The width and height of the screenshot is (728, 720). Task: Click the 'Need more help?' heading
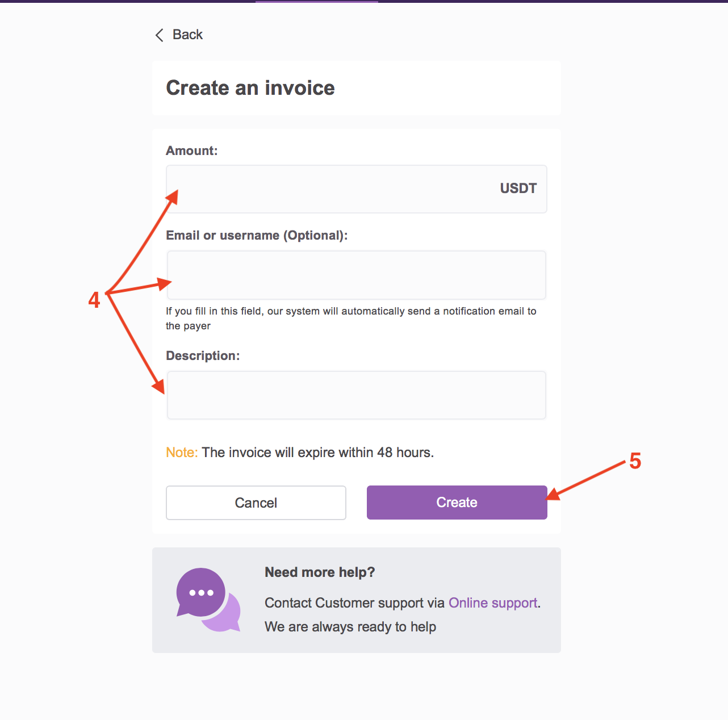tap(320, 572)
